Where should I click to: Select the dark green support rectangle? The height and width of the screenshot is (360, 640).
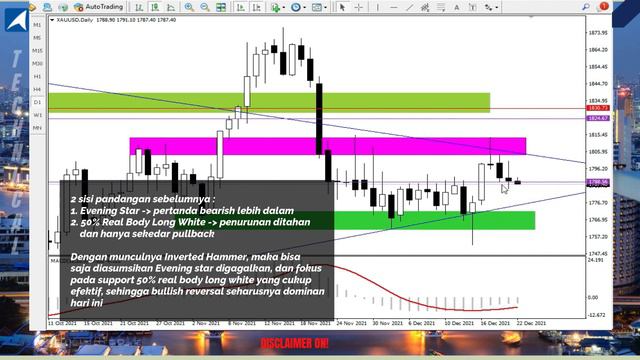[434, 220]
